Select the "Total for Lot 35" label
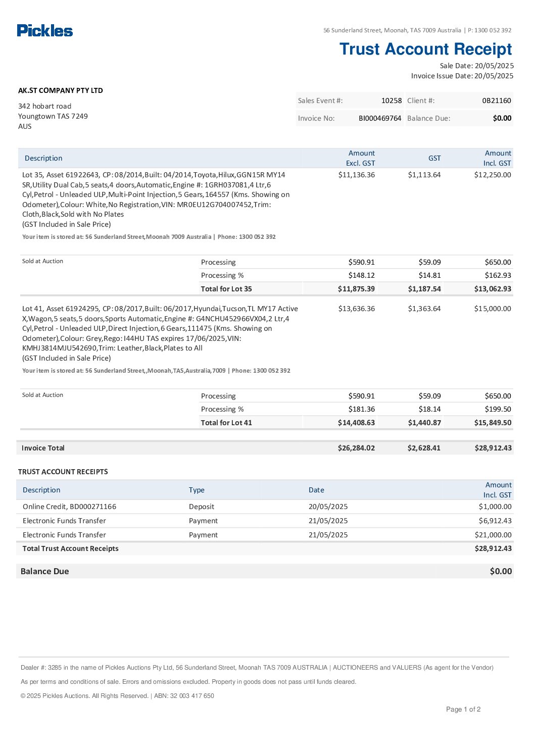 click(226, 289)
